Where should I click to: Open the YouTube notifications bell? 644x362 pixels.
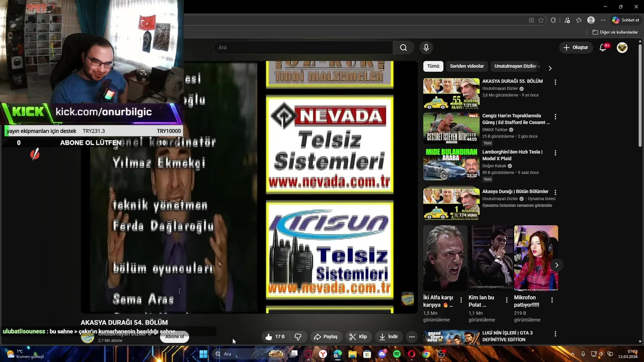(603, 47)
